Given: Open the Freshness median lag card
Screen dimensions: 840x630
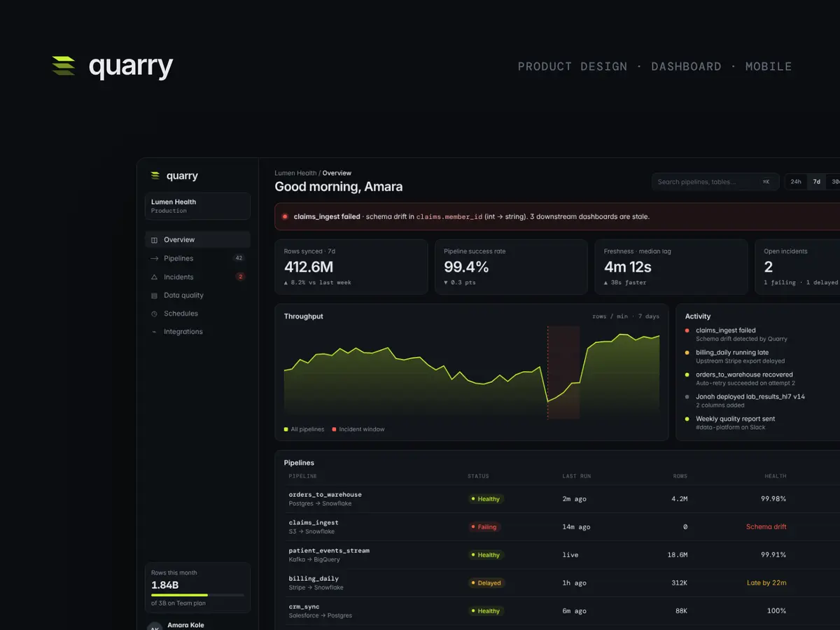Looking at the screenshot, I should pyautogui.click(x=671, y=267).
